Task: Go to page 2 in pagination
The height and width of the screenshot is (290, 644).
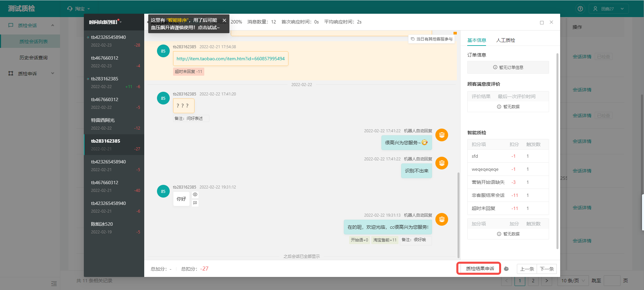Action: coord(533,281)
